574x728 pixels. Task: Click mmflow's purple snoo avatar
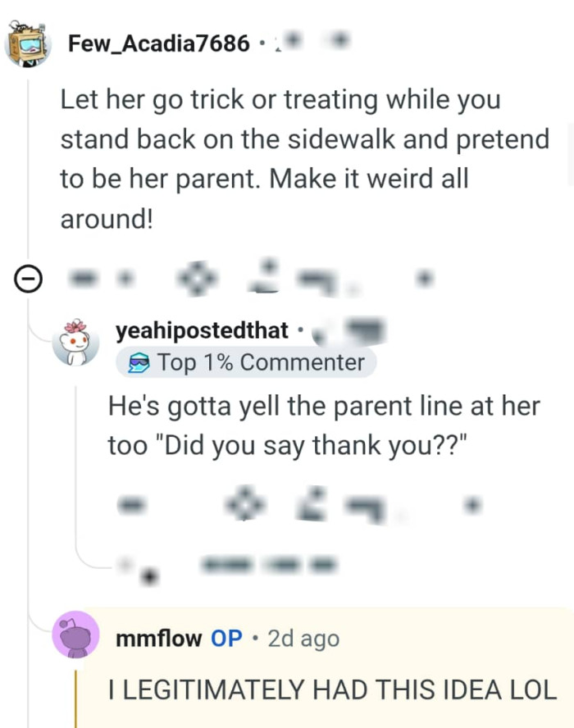(x=74, y=638)
